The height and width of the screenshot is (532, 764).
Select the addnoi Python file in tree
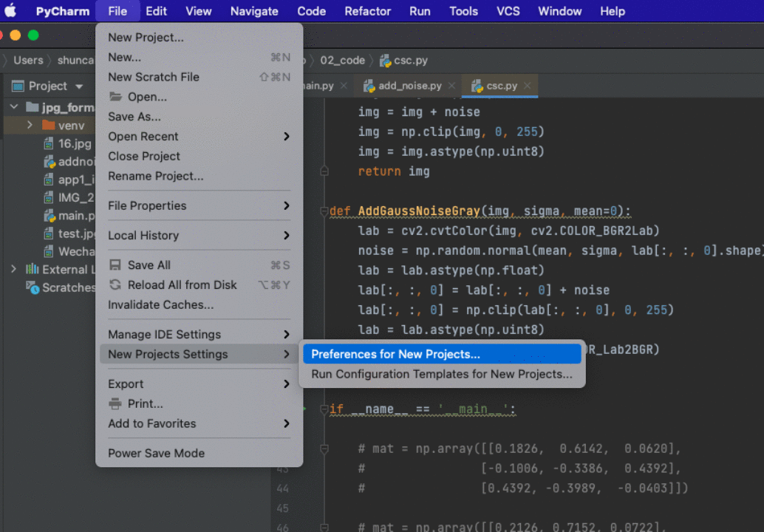pos(69,162)
